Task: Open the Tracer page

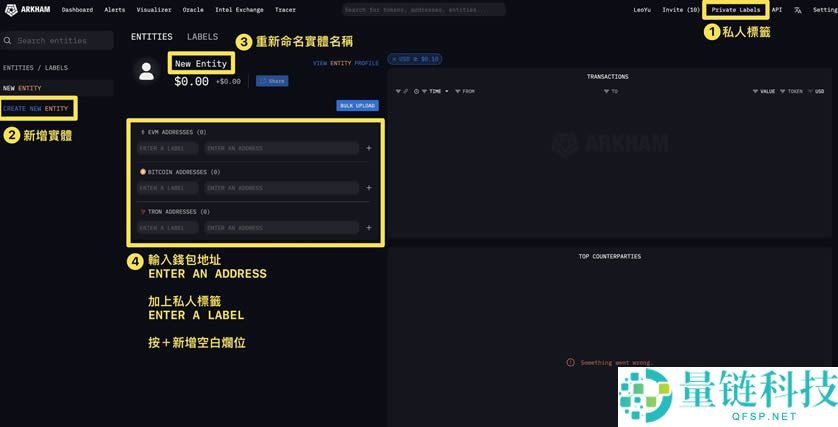Action: point(285,10)
